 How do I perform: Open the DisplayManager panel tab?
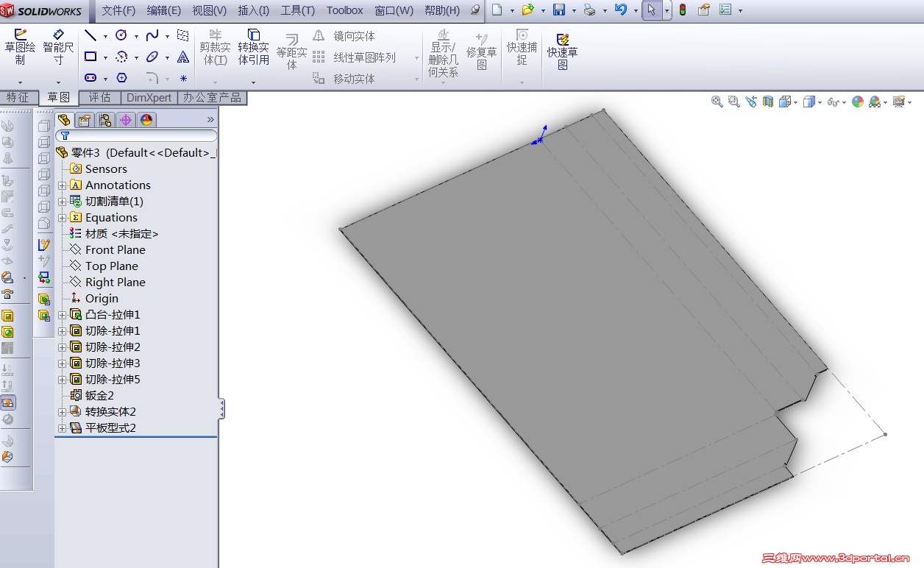point(146,120)
